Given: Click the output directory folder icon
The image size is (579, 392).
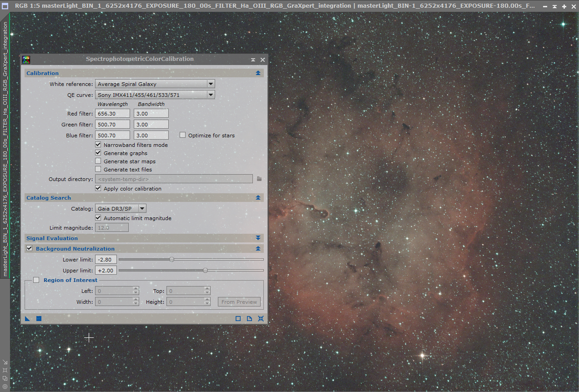Looking at the screenshot, I should [x=259, y=179].
